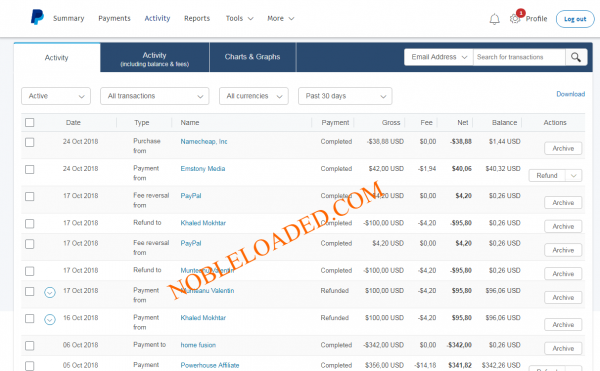Open the settings gear icon

[x=515, y=19]
